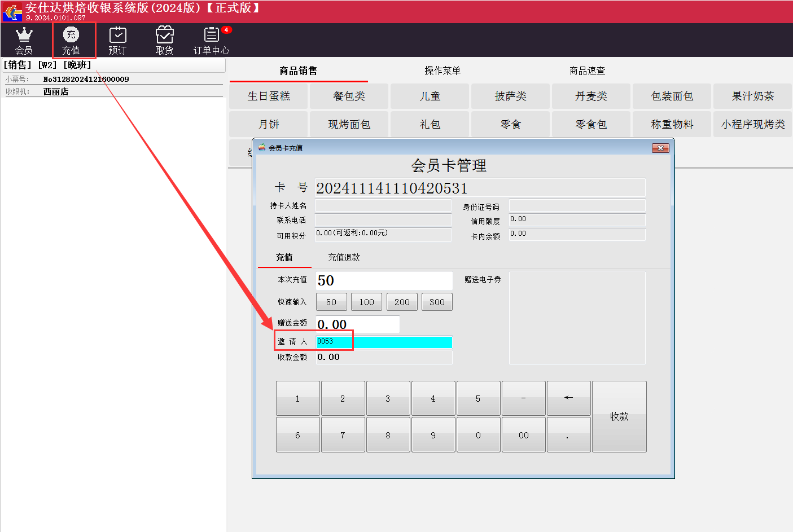Click the app logo in title bar
Image resolution: width=793 pixels, height=532 pixels.
[x=12, y=12]
